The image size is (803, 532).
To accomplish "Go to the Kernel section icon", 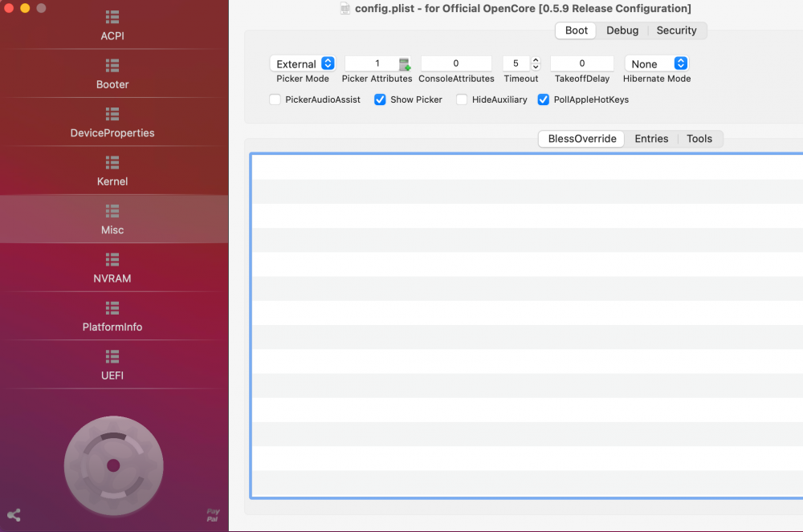I will (112, 162).
